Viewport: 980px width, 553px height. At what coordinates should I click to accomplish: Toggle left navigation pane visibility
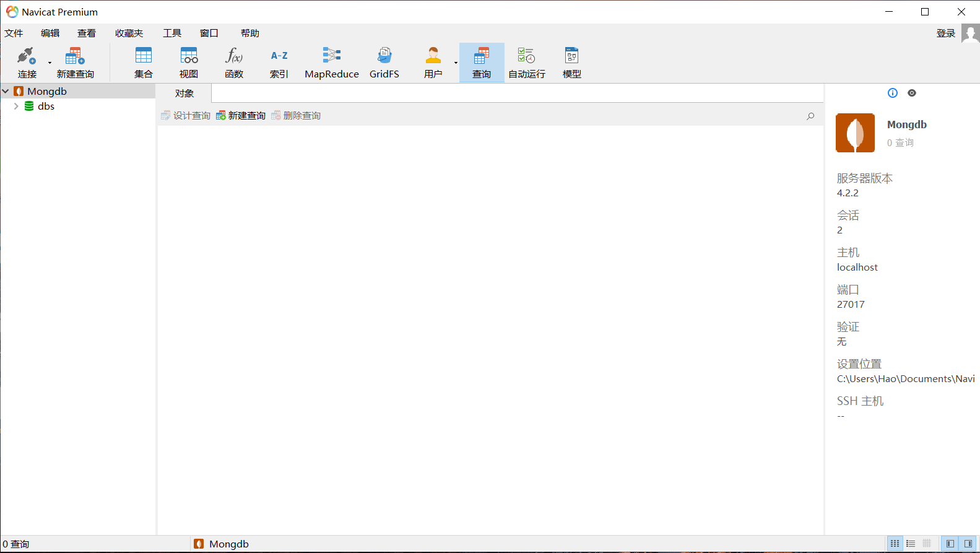click(x=950, y=544)
